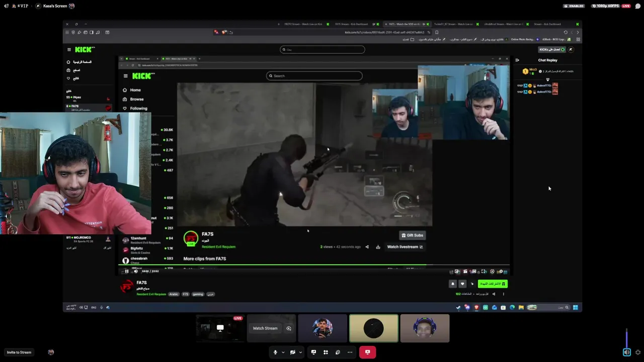This screenshot has height=362, width=644.
Task: Toggle notifications bell for FA7S
Action: (452, 284)
